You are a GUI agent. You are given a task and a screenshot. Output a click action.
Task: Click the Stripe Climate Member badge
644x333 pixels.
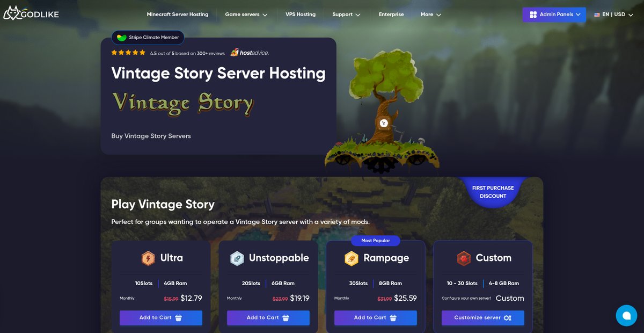[x=148, y=38]
